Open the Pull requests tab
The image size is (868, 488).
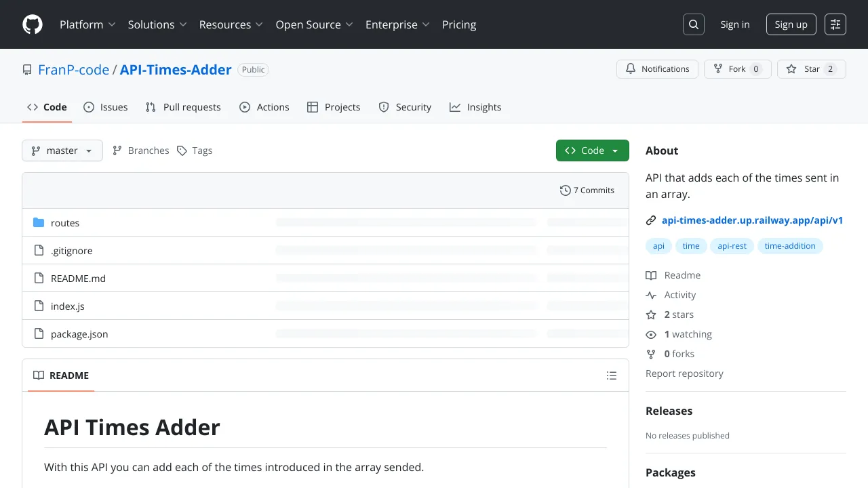[183, 107]
